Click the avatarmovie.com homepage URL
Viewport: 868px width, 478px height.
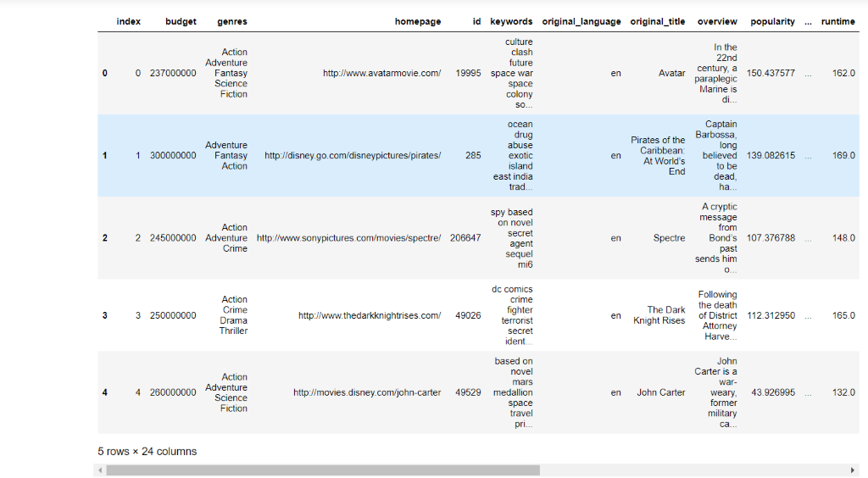click(x=382, y=73)
